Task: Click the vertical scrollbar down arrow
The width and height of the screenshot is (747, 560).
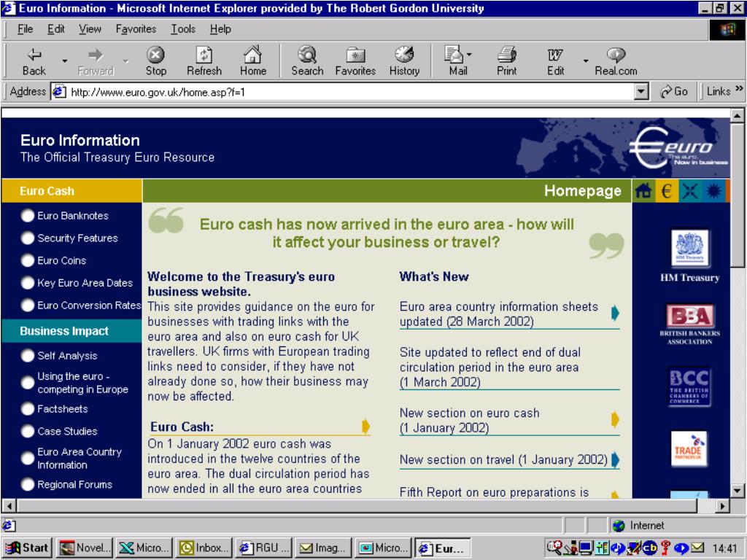Action: click(x=737, y=491)
